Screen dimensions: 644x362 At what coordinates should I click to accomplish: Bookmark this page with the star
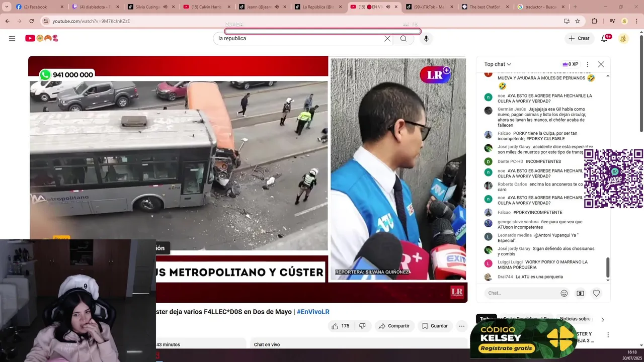[x=578, y=21]
